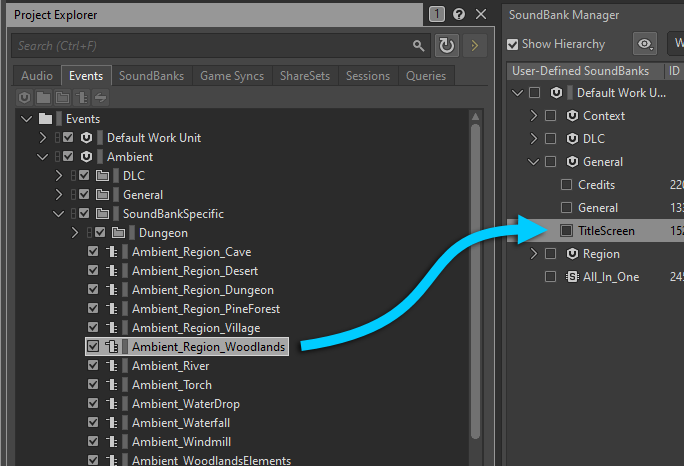Open the Project Explorer help question mark

pos(459,15)
